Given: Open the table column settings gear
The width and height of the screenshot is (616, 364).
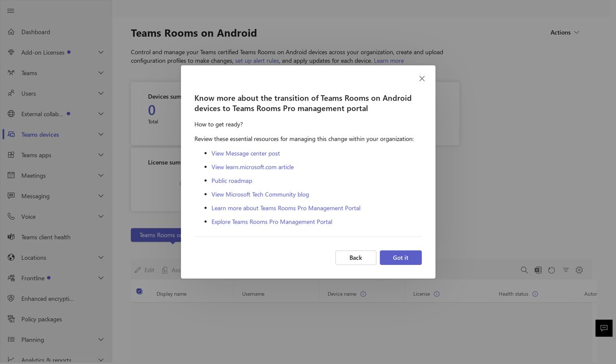Looking at the screenshot, I should click(579, 270).
